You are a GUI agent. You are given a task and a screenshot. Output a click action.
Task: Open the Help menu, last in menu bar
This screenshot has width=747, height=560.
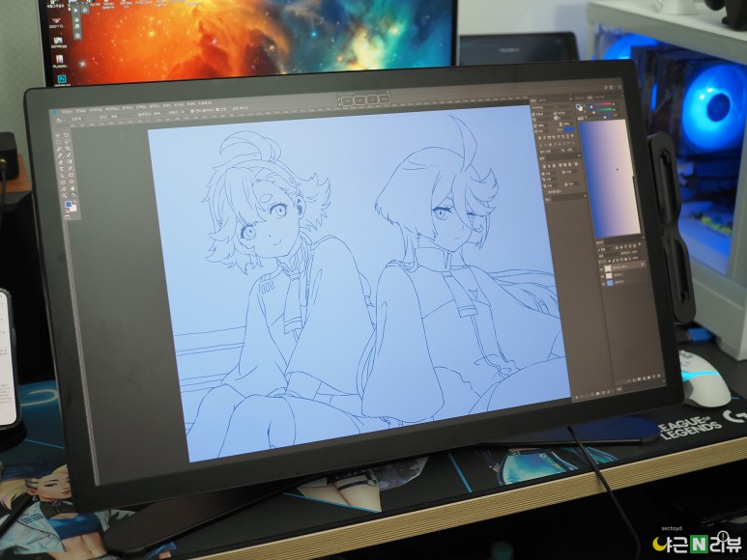pos(205,103)
